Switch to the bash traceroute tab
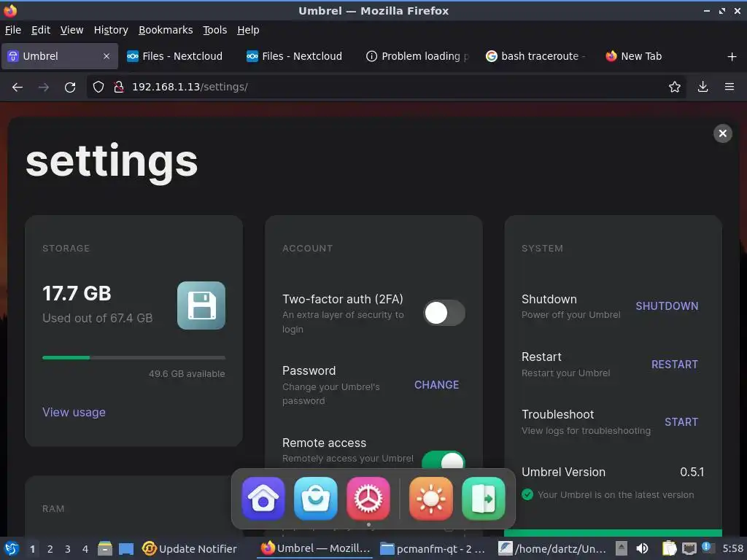The image size is (747, 560). (x=538, y=56)
